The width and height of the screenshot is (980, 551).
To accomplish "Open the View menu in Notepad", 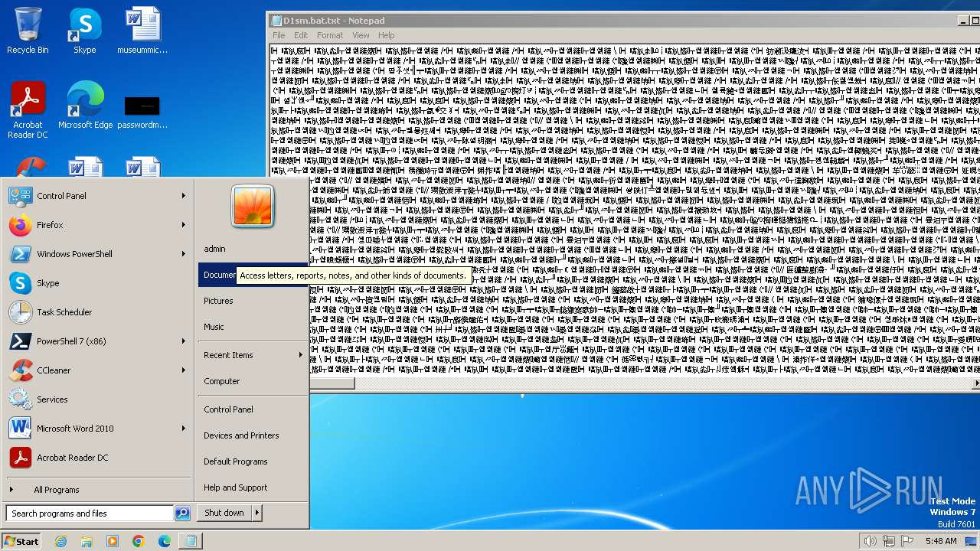I will 361,35.
